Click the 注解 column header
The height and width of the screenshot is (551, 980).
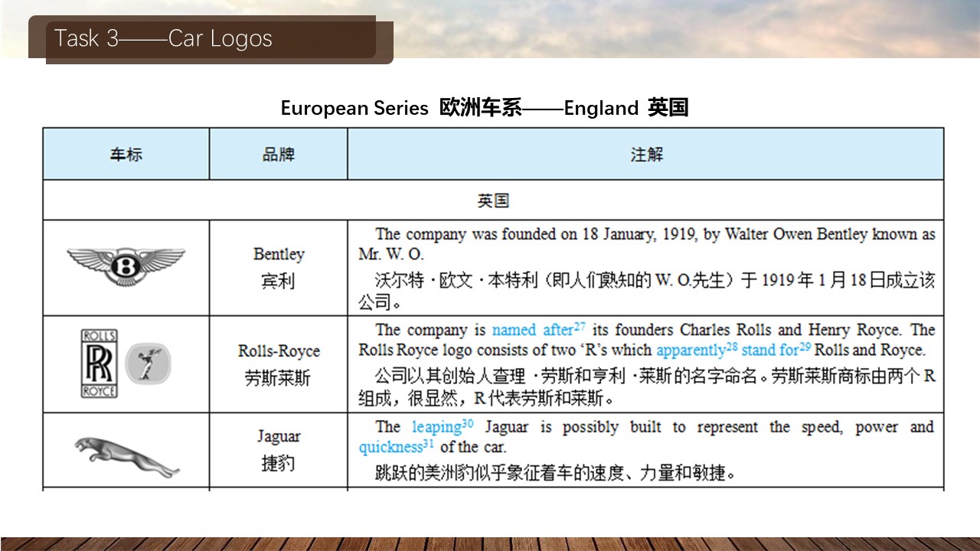646,155
